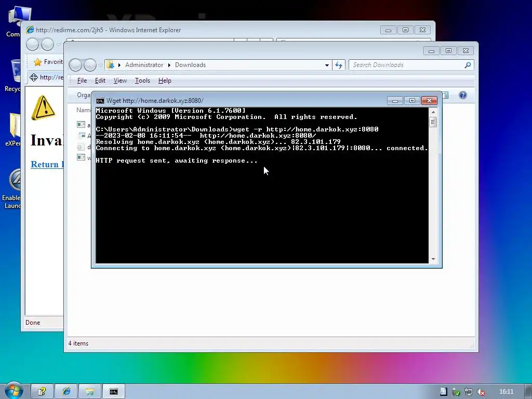Viewport: 532px width, 399px height.
Task: Close the Wget command prompt window
Action: click(x=429, y=101)
